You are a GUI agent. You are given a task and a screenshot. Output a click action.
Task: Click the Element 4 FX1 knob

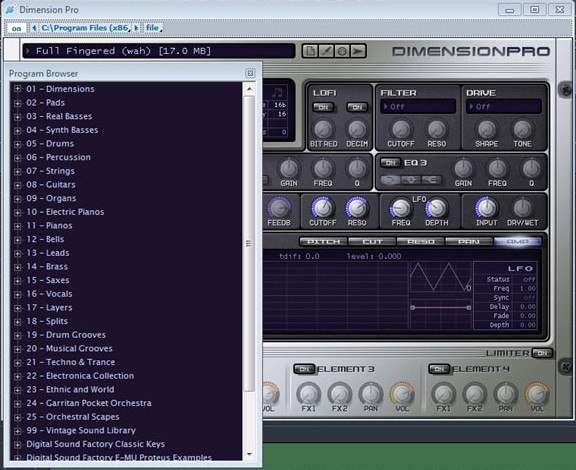(x=443, y=394)
